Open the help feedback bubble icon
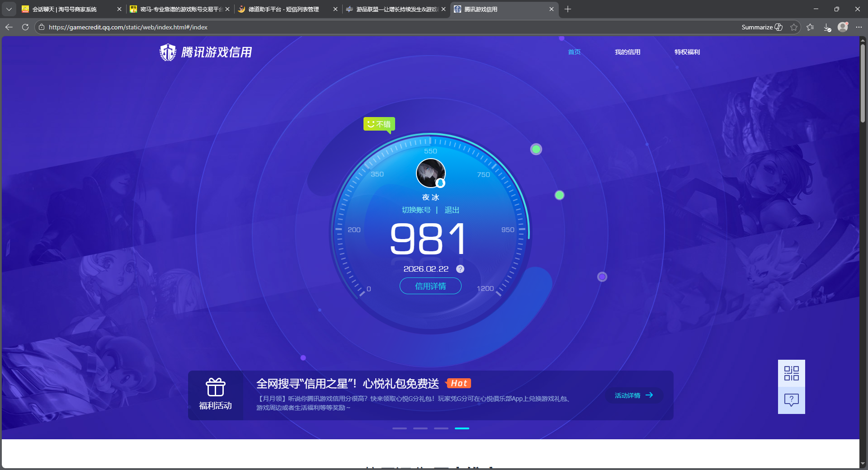Image resolution: width=868 pixels, height=470 pixels. [x=791, y=400]
